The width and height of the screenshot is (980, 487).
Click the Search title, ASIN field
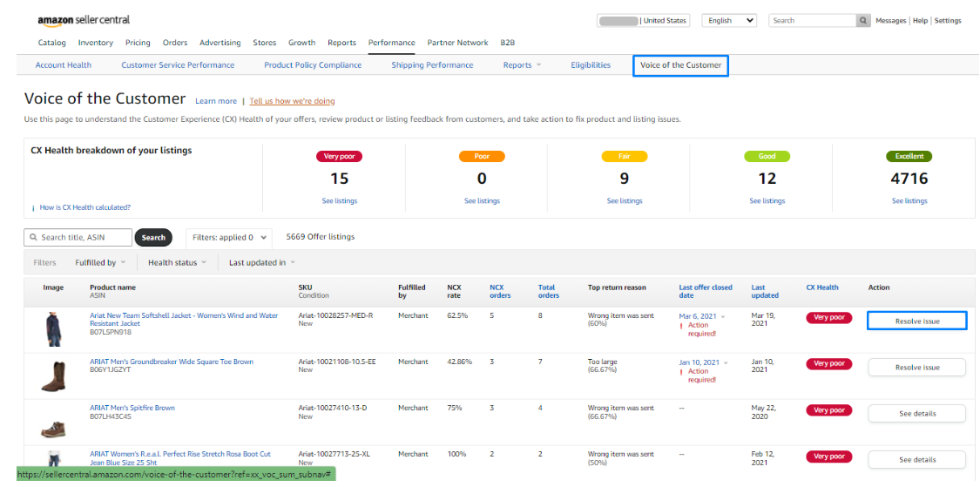tap(78, 237)
